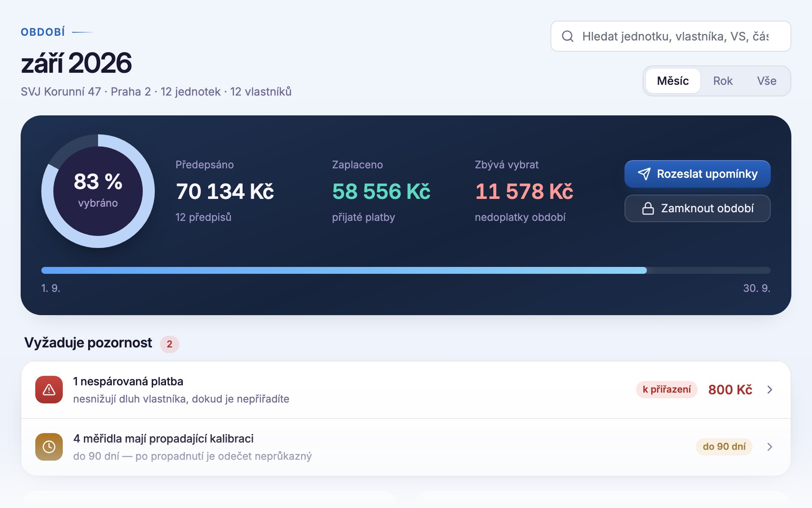812x508 pixels.
Task: Click the 70 134 Kč předepsáno value
Action: point(225,192)
